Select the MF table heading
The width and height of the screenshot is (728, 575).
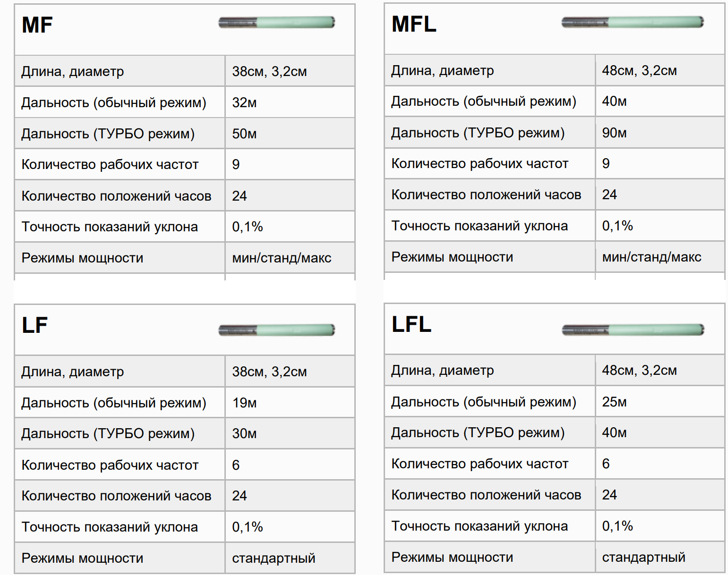coord(37,25)
